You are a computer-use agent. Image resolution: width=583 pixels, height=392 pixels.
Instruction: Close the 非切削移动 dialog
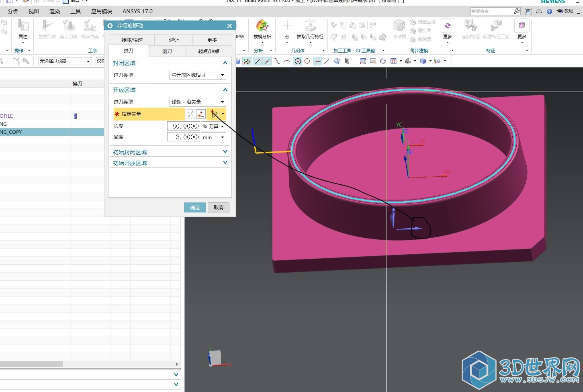click(x=229, y=26)
